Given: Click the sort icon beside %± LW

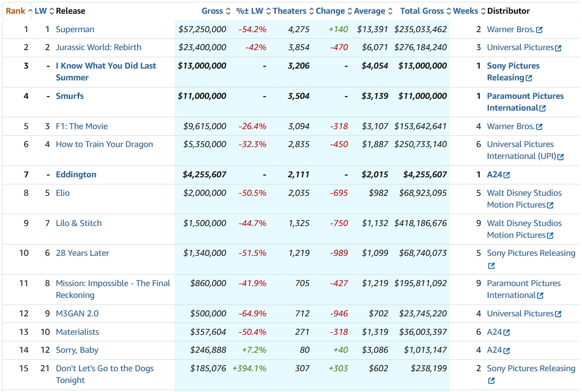Looking at the screenshot, I should [269, 11].
